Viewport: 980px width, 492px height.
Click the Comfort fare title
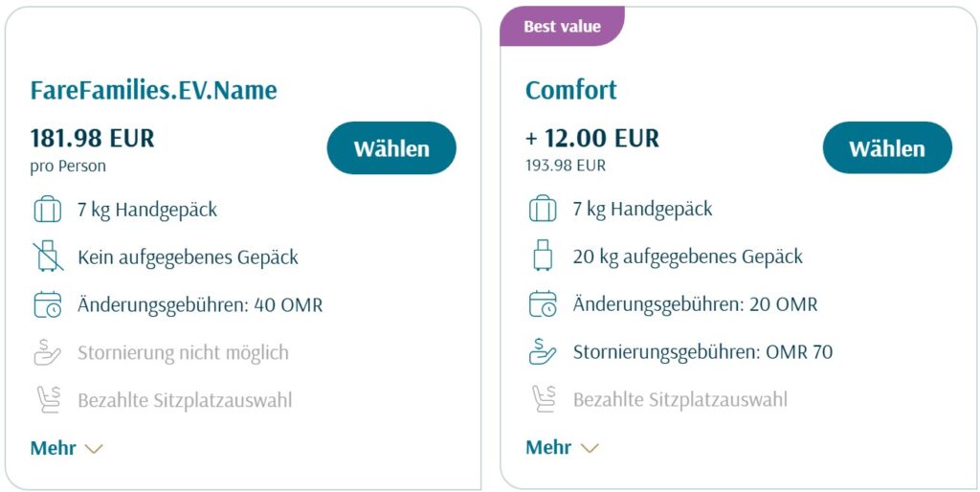571,90
